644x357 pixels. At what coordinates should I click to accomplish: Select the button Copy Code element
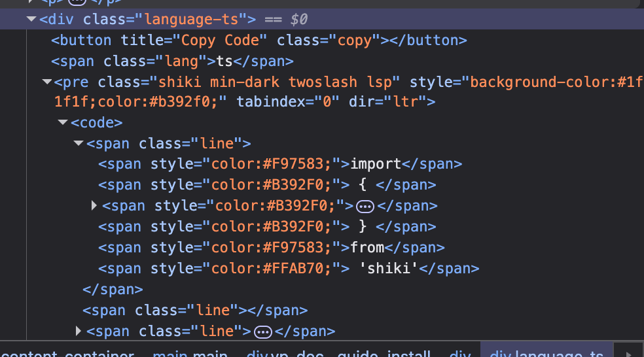click(259, 41)
